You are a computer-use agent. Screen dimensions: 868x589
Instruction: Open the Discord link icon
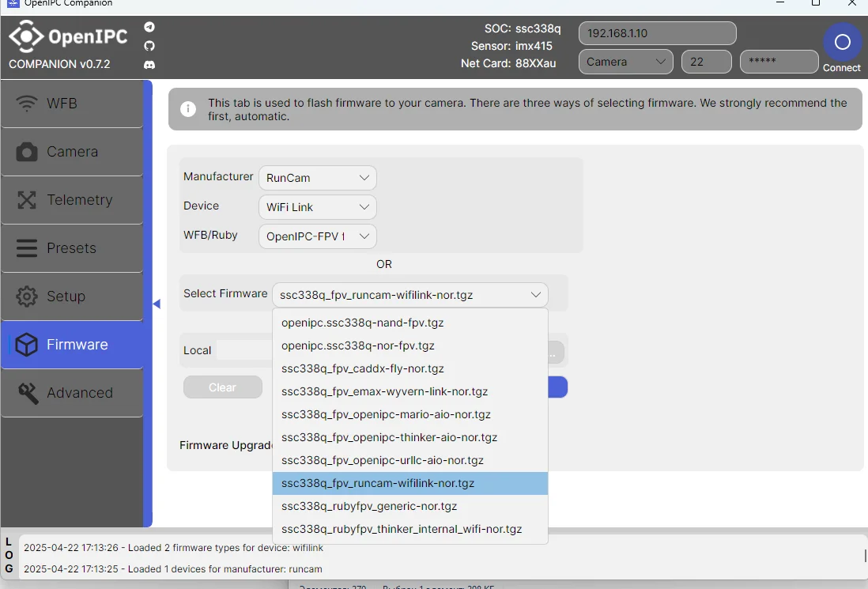149,65
